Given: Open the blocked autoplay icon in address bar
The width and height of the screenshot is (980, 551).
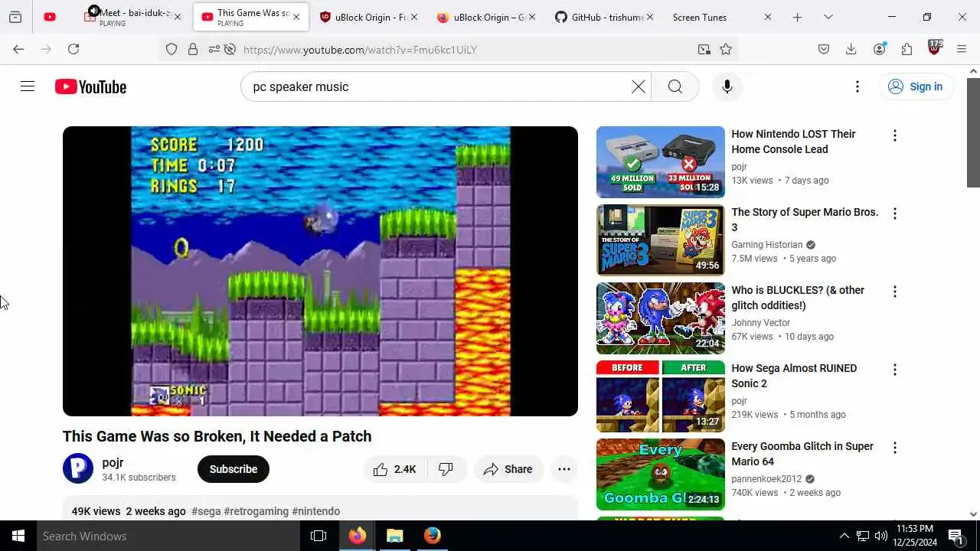Looking at the screenshot, I should pyautogui.click(x=229, y=49).
